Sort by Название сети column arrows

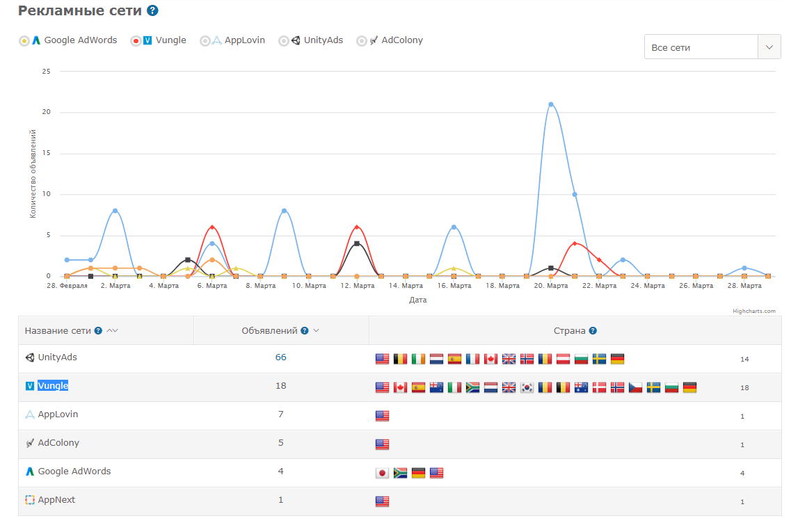coord(112,331)
